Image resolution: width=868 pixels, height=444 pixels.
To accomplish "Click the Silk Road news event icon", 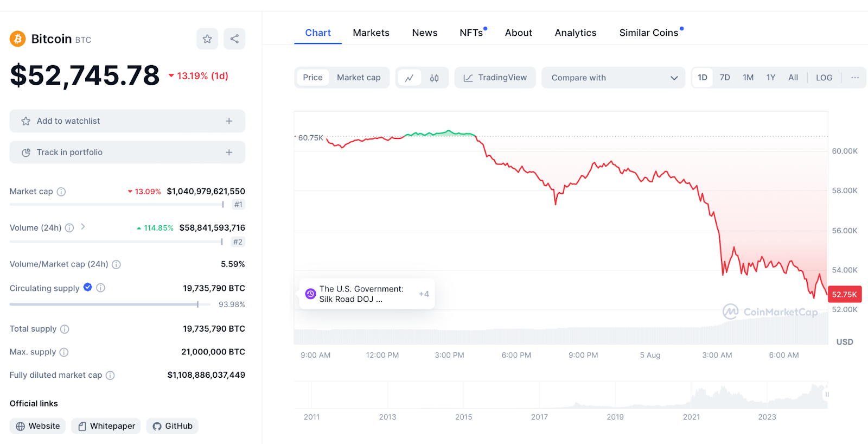I will tap(311, 294).
